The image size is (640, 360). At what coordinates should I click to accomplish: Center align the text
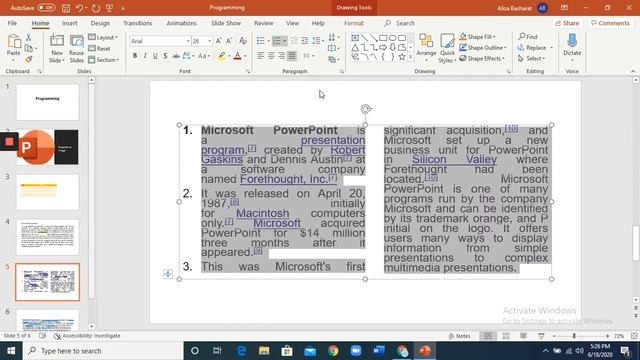[x=271, y=56]
